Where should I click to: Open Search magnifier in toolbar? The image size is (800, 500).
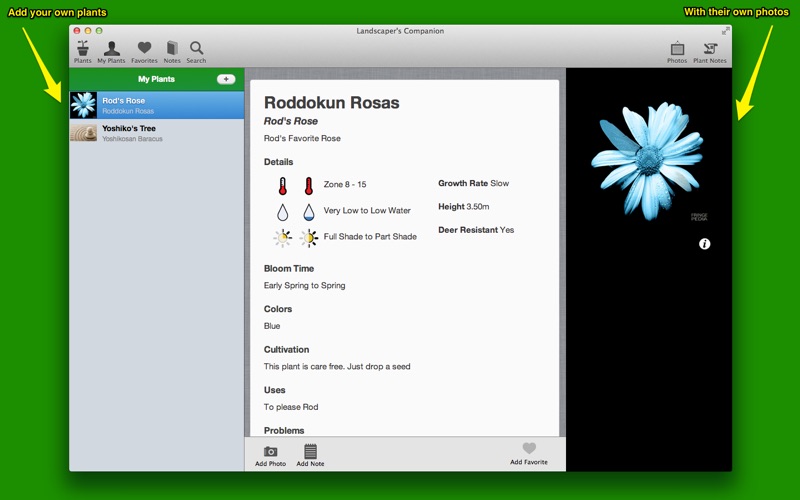(196, 52)
